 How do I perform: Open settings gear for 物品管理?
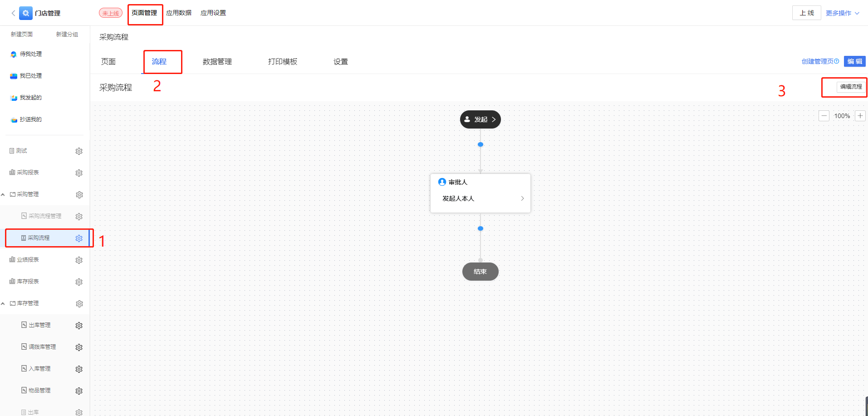[x=79, y=391]
